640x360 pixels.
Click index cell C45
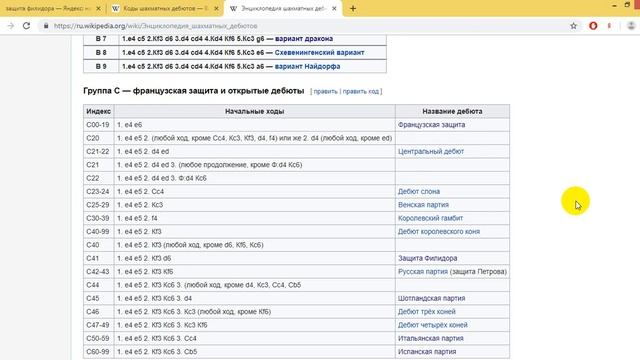pos(98,298)
